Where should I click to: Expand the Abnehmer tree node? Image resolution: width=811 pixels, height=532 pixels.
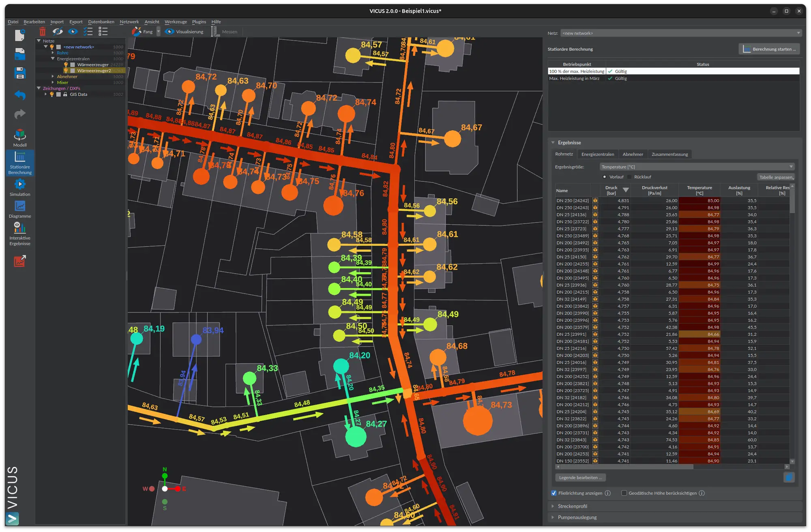point(53,76)
